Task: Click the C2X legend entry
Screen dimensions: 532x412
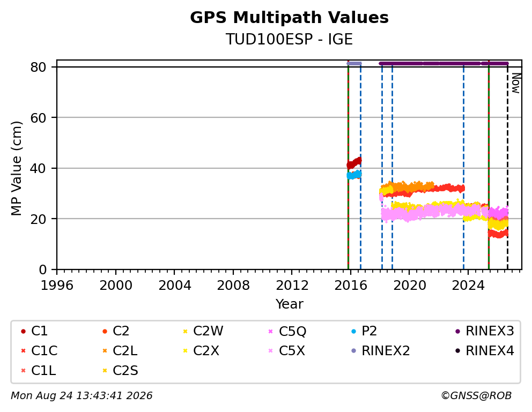Action: click(201, 351)
